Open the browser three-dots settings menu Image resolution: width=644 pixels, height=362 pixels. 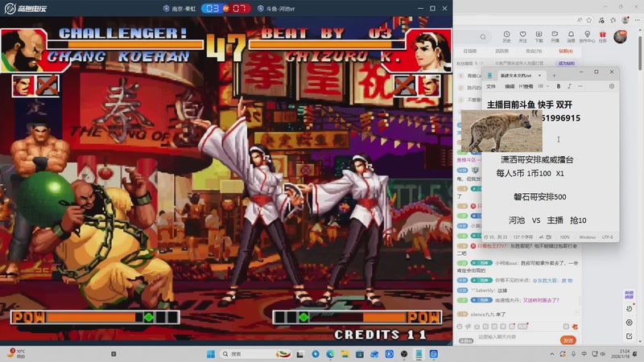pos(637,19)
